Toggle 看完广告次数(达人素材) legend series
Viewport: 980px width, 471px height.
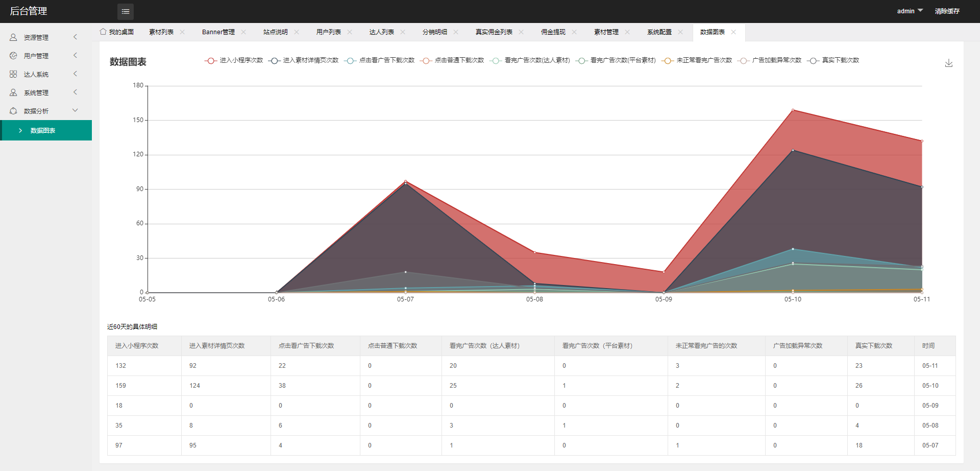(530, 60)
